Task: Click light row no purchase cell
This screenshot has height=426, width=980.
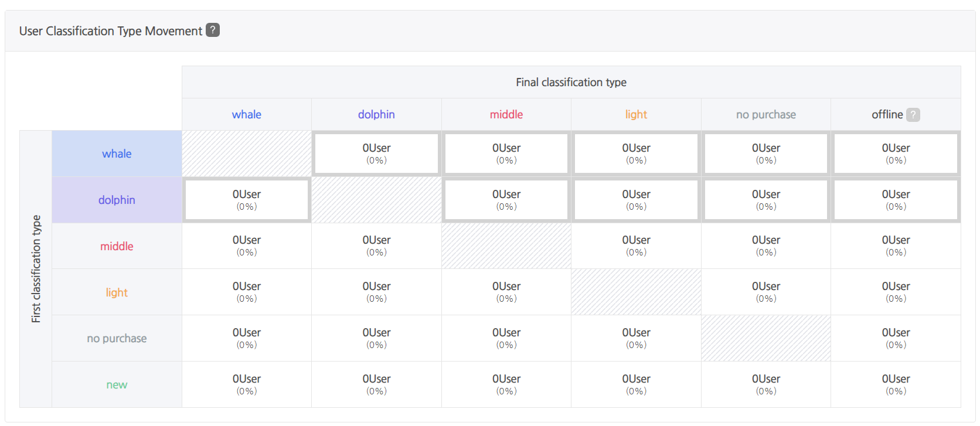Action: pos(766,292)
